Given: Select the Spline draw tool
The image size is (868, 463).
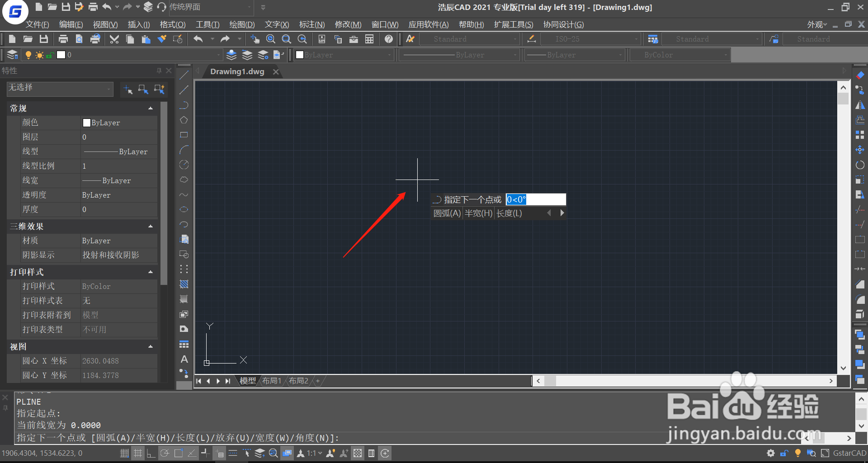Looking at the screenshot, I should click(x=184, y=195).
